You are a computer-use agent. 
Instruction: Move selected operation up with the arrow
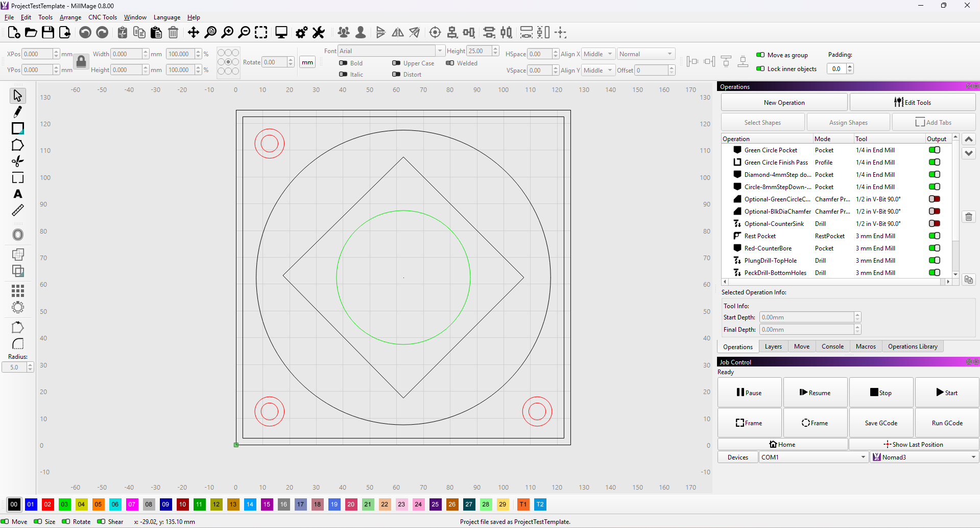click(968, 139)
